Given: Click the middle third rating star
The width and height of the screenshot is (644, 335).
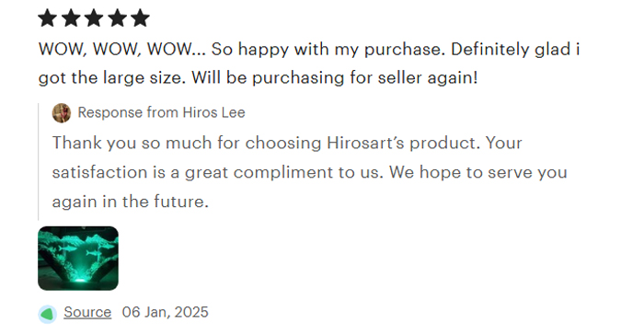Looking at the screenshot, I should tap(94, 18).
